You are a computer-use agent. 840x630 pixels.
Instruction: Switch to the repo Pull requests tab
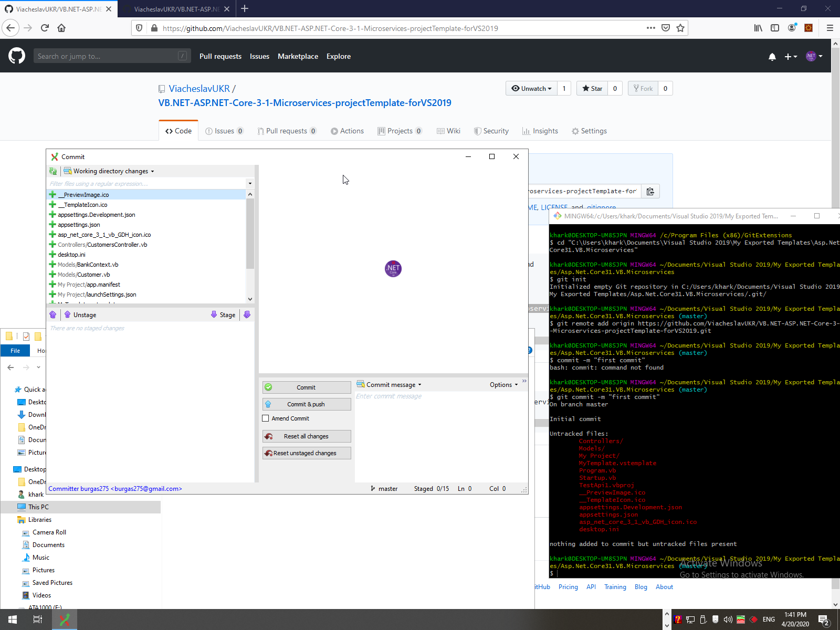[287, 131]
